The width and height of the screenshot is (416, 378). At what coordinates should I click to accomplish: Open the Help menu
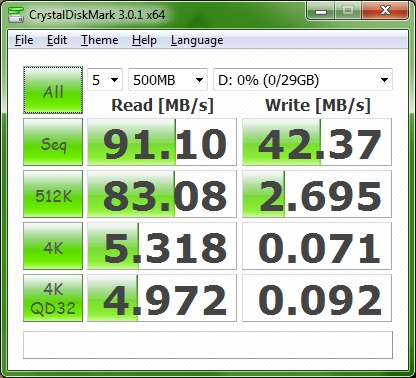click(144, 40)
